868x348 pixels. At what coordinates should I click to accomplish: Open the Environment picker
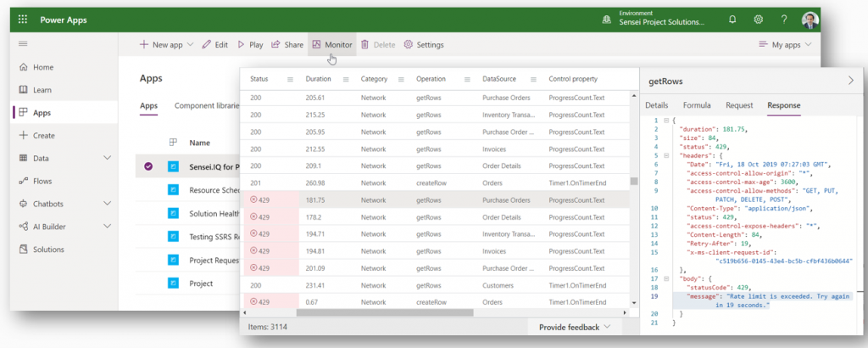click(654, 20)
